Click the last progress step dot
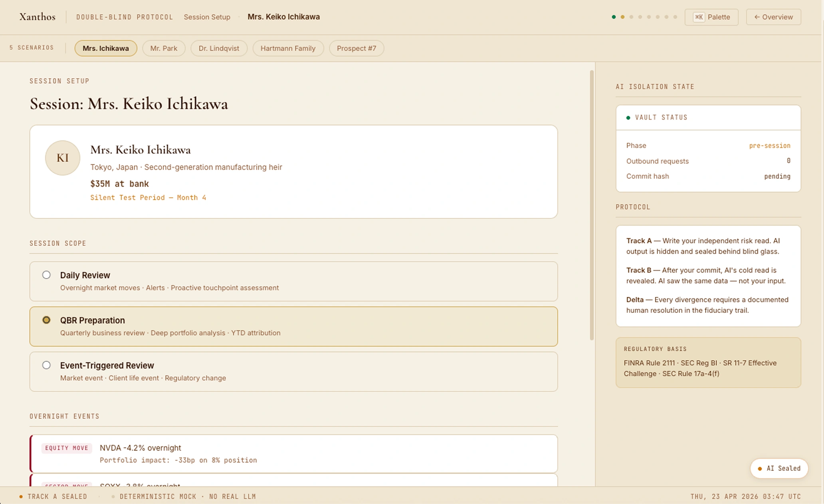 pyautogui.click(x=675, y=17)
